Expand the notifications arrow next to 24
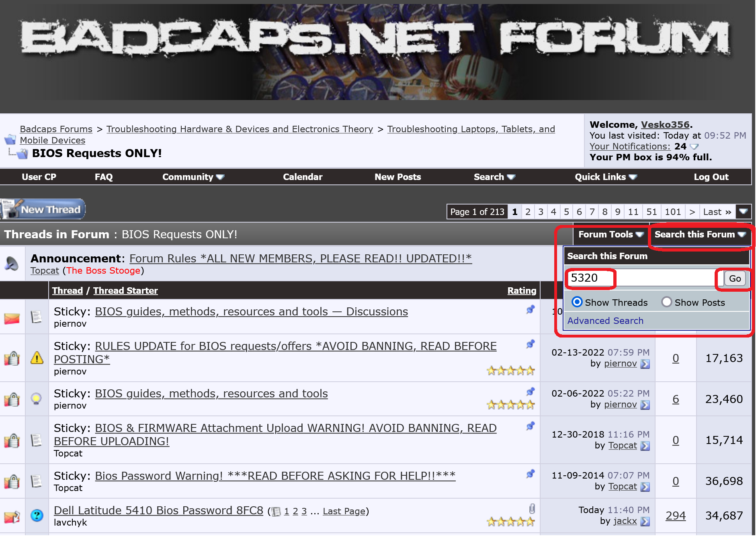 pos(694,147)
